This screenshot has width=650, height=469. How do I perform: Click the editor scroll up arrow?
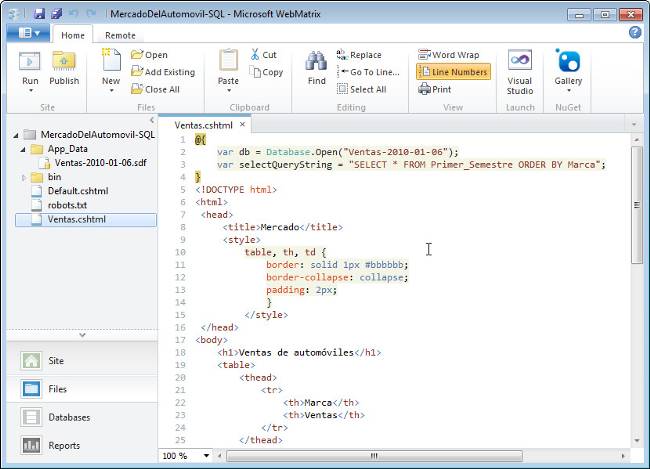click(x=637, y=140)
